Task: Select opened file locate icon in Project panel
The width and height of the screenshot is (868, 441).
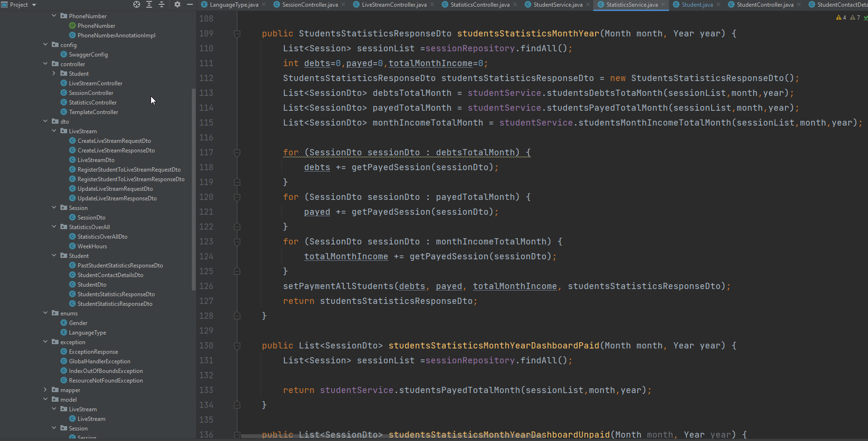Action: pyautogui.click(x=137, y=4)
